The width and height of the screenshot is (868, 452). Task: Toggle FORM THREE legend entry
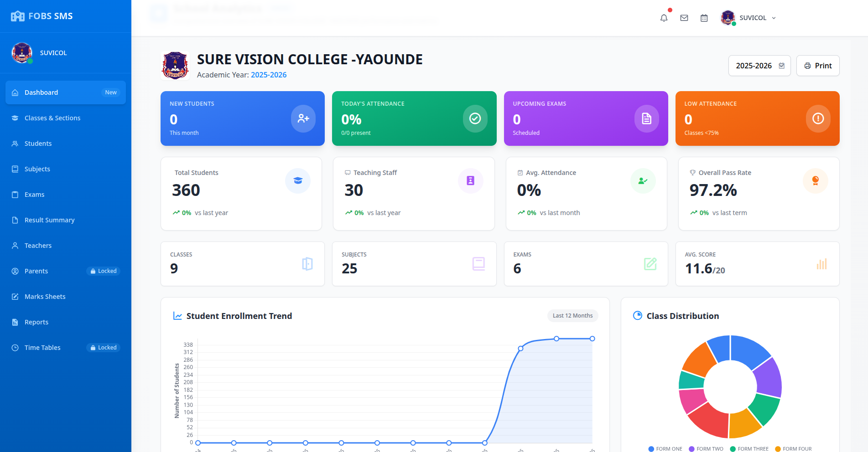click(749, 449)
